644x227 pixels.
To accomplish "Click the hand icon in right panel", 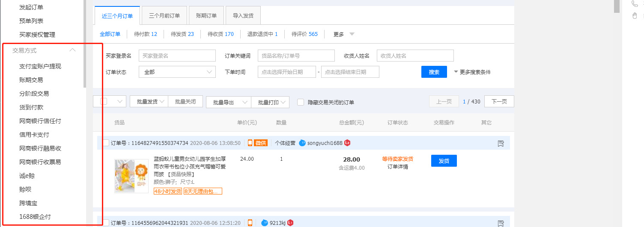I will [635, 16].
